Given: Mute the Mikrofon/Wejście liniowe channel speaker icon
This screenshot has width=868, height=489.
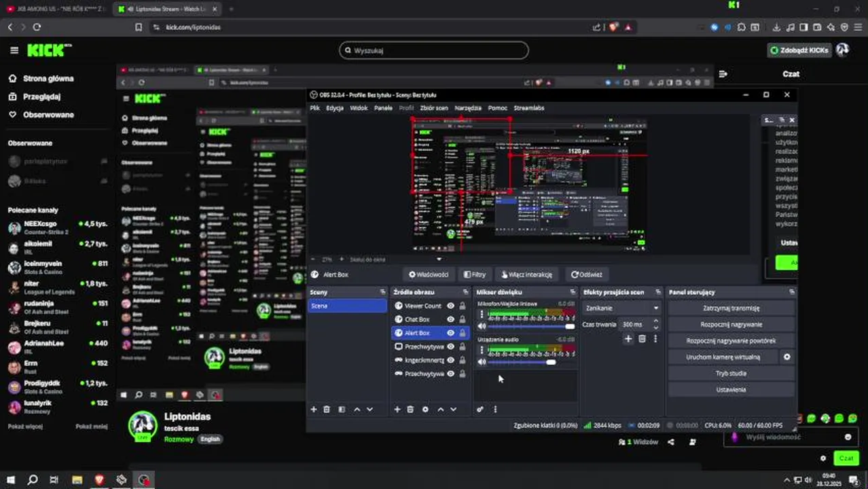Looking at the screenshot, I should (x=482, y=327).
